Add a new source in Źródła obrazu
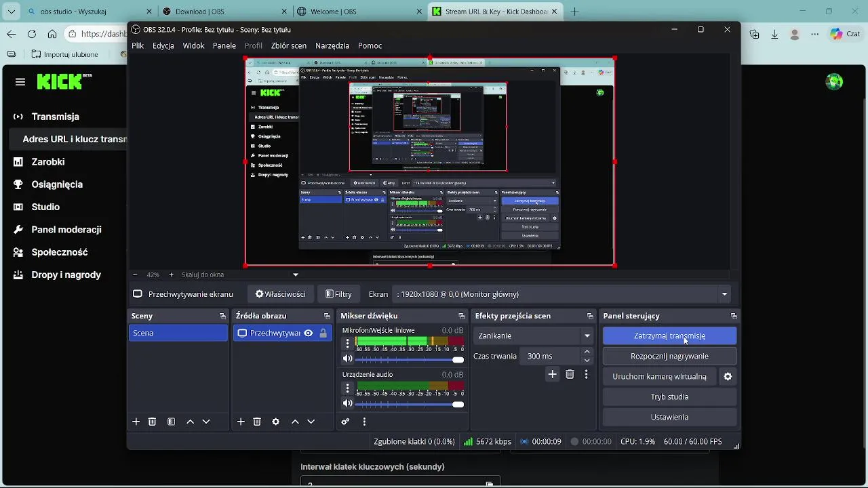The image size is (868, 488). pos(241,422)
